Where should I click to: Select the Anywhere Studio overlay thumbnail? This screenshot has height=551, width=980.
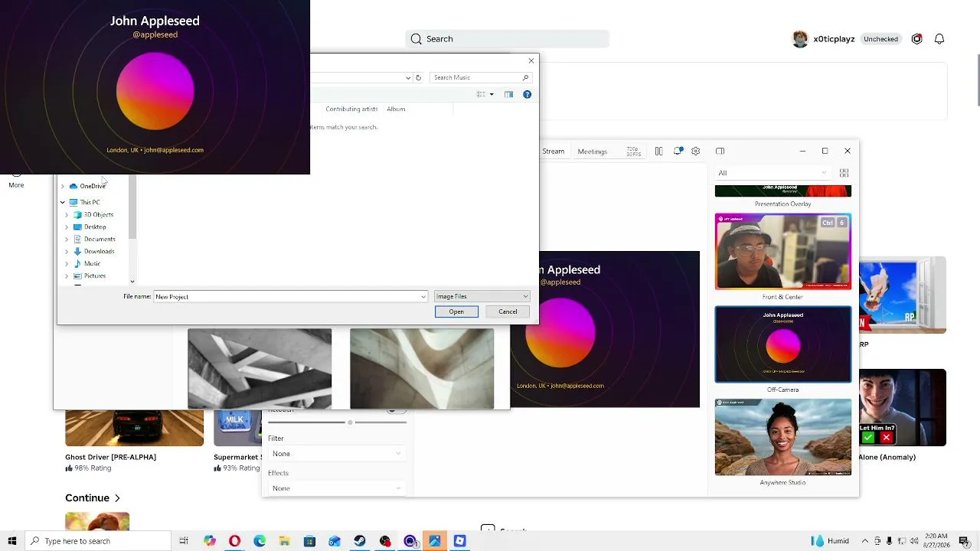(x=782, y=437)
